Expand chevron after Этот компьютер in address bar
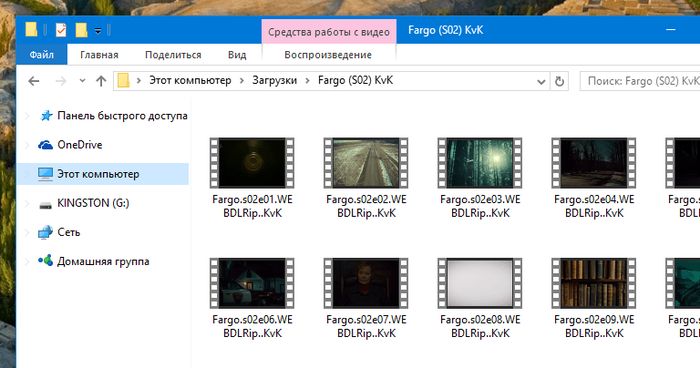 tap(242, 81)
